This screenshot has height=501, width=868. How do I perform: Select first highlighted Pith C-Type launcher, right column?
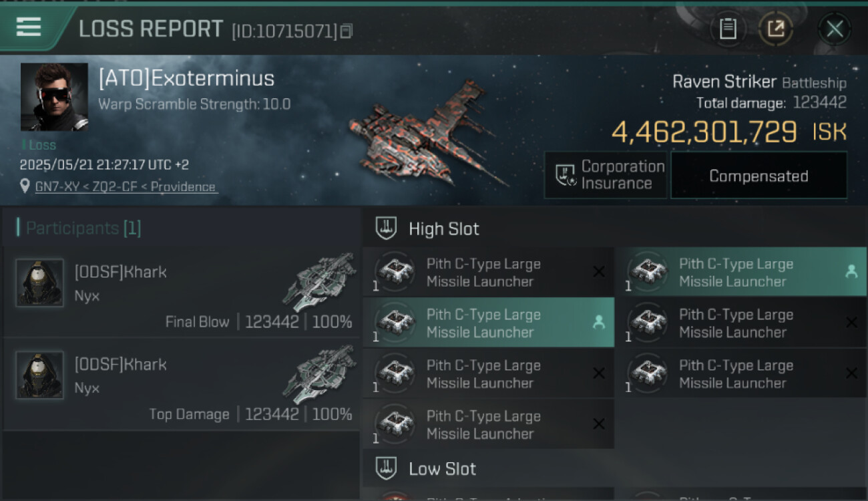click(x=740, y=273)
